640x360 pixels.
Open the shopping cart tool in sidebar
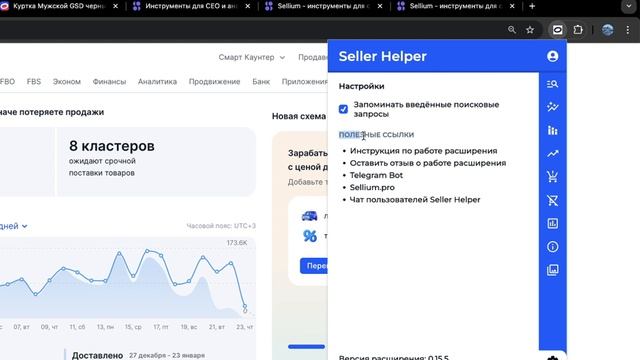(x=552, y=177)
